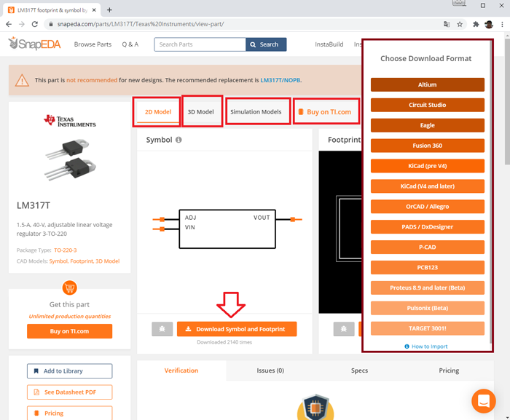Click the info icon next to Symbol
510x420 pixels.
pyautogui.click(x=178, y=140)
